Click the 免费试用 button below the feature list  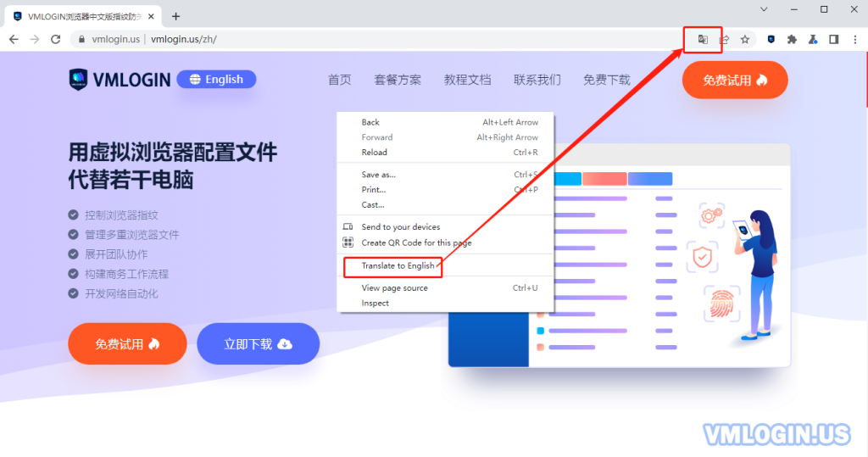(x=127, y=344)
